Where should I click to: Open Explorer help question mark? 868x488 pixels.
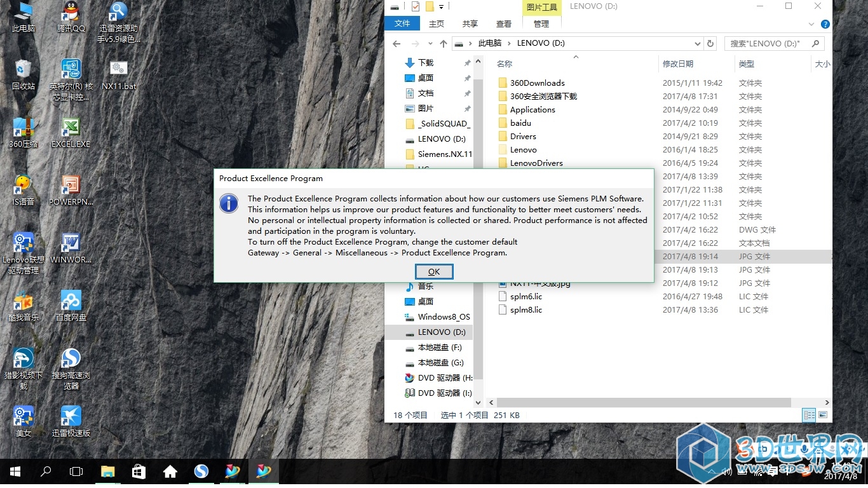pos(825,24)
